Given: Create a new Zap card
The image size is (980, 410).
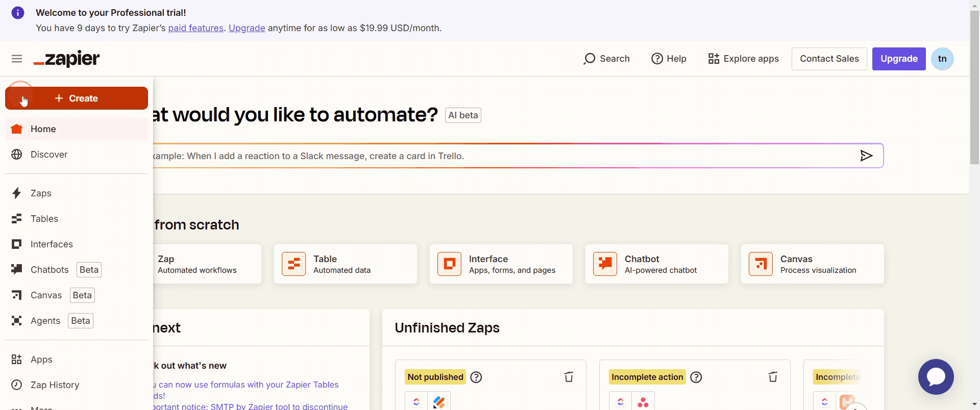Looking at the screenshot, I should point(207,264).
